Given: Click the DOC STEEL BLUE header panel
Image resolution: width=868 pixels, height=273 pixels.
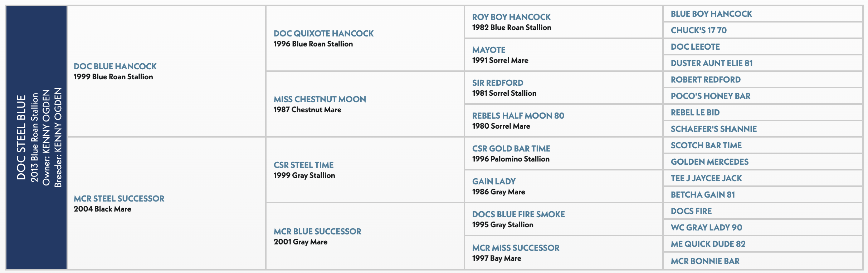Looking at the screenshot, I should tap(36, 137).
